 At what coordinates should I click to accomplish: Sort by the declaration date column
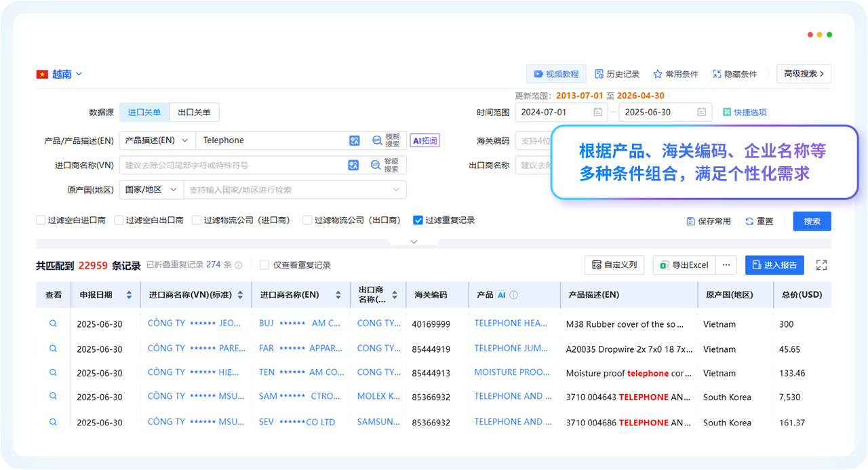[129, 295]
